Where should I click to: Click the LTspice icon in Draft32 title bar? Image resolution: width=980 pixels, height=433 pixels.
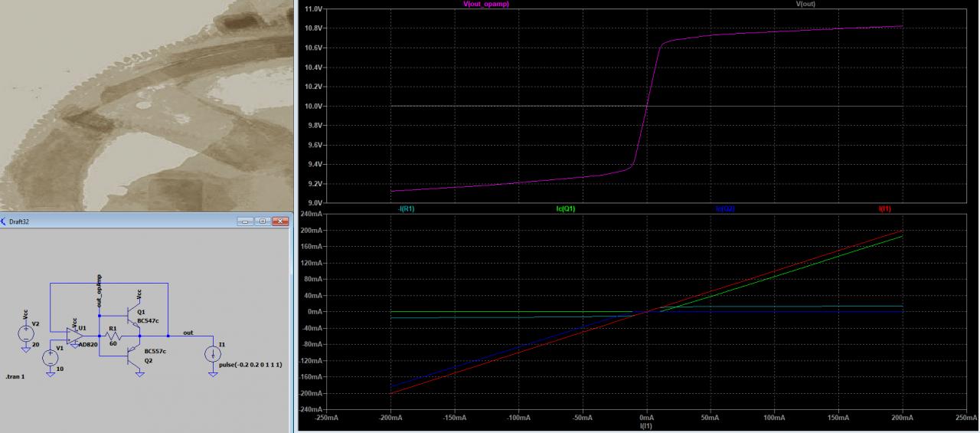click(x=4, y=221)
